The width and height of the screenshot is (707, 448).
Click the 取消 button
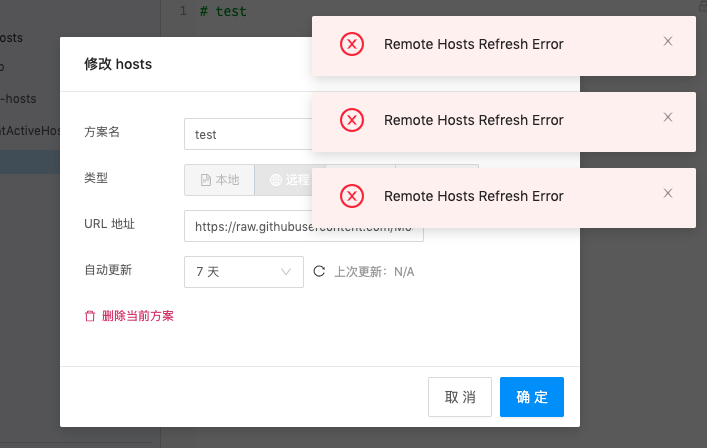click(x=460, y=397)
